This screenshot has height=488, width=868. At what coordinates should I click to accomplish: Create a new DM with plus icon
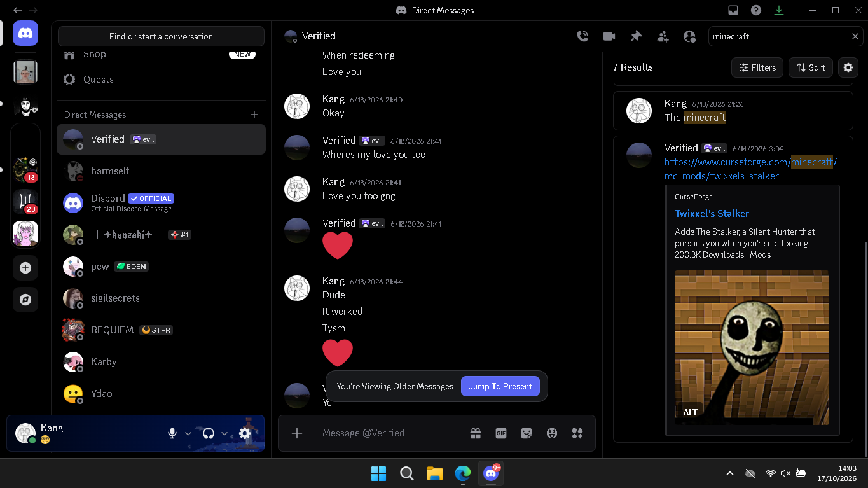[x=254, y=115]
